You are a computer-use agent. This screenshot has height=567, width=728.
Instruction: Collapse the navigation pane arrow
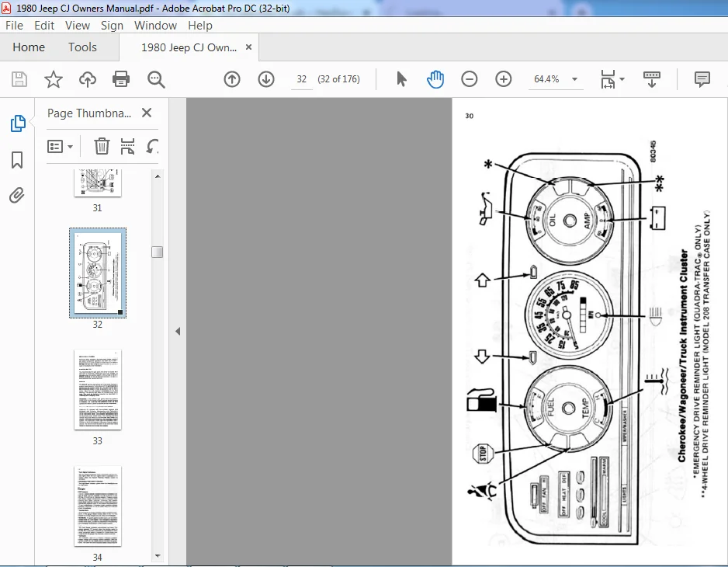pos(178,332)
